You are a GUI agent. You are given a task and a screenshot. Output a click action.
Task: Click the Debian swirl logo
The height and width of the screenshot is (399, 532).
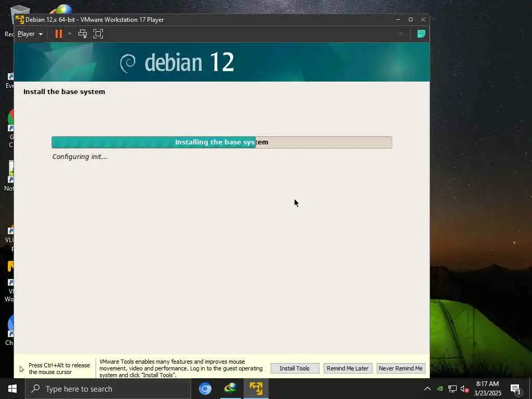pos(128,63)
